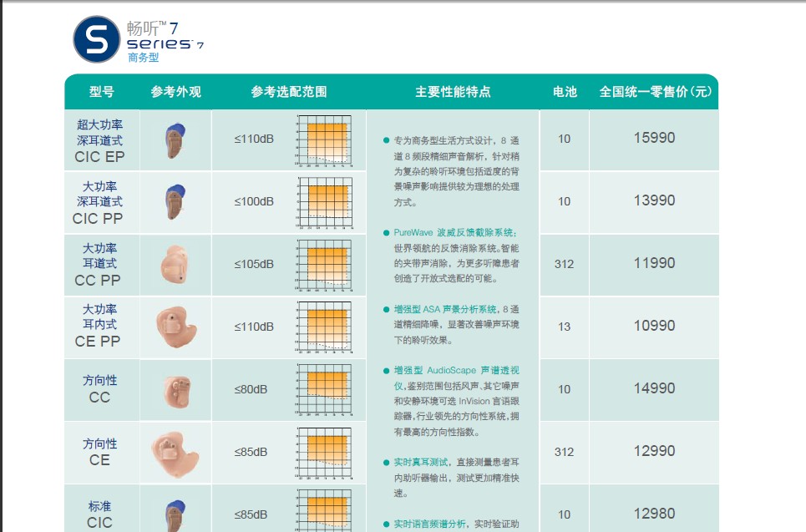Click the 全国统一零售价(元) header
This screenshot has width=806, height=532.
[x=656, y=92]
